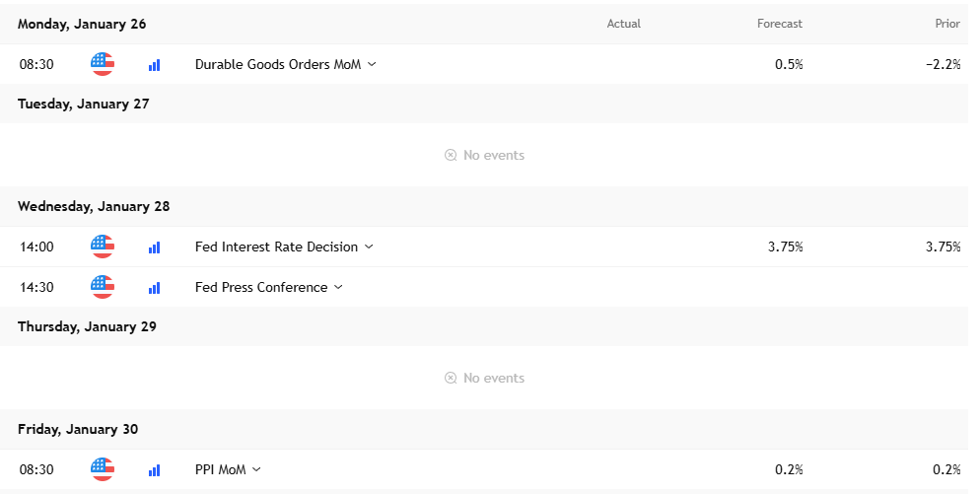Image resolution: width=980 pixels, height=494 pixels.
Task: Click the Actual column header
Action: [x=624, y=24]
